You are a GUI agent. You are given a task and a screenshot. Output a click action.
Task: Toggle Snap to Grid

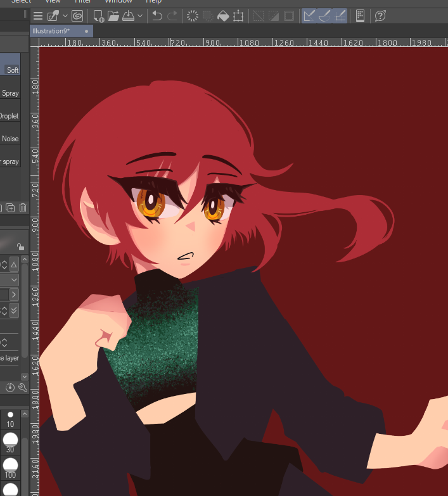click(340, 16)
